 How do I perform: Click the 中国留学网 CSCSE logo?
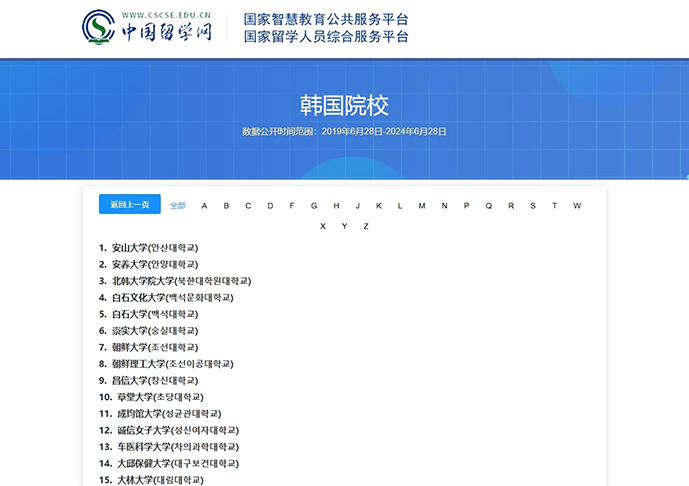pyautogui.click(x=147, y=27)
